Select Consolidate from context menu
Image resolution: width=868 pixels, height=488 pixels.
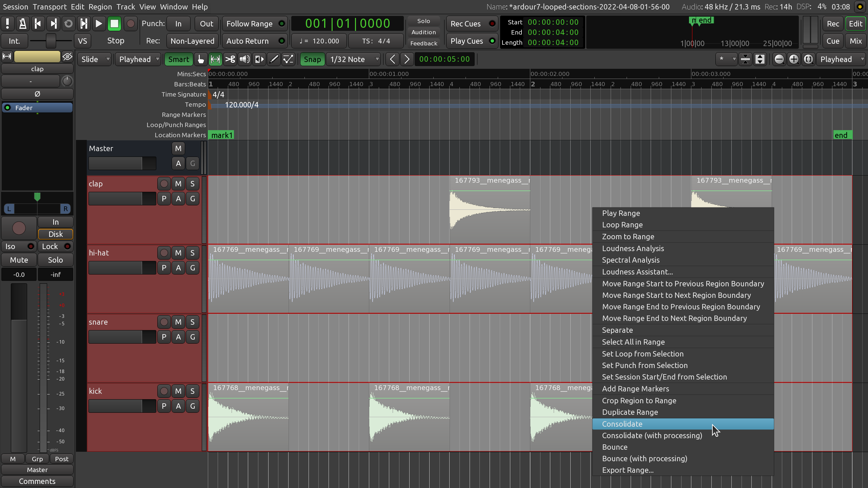623,424
